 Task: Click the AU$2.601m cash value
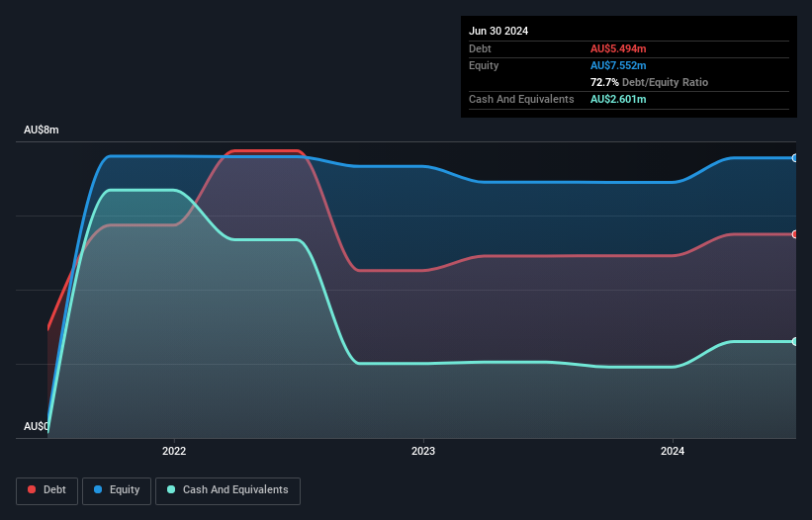click(618, 99)
